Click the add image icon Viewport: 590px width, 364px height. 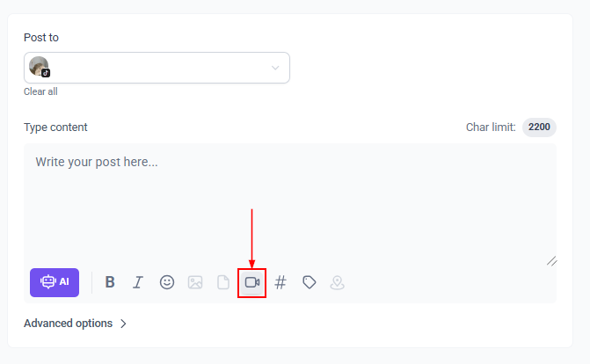click(x=195, y=282)
